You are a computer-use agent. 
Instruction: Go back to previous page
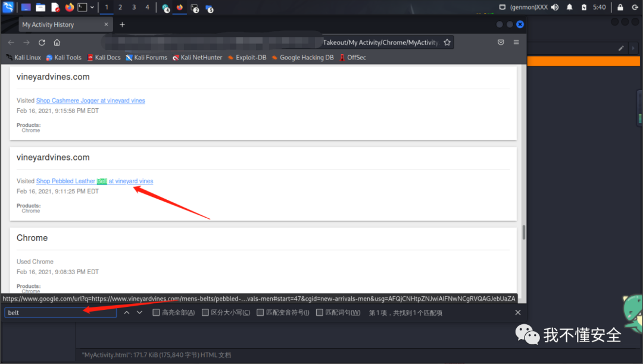pos(11,43)
